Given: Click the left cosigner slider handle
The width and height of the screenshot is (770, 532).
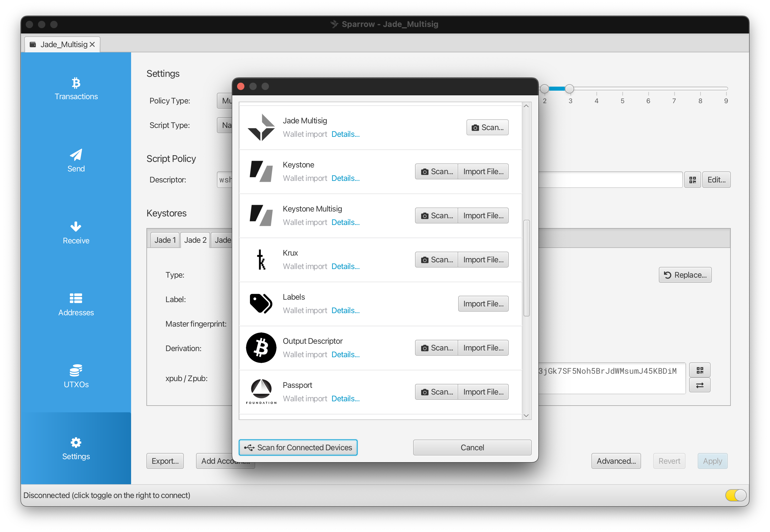Looking at the screenshot, I should [545, 89].
